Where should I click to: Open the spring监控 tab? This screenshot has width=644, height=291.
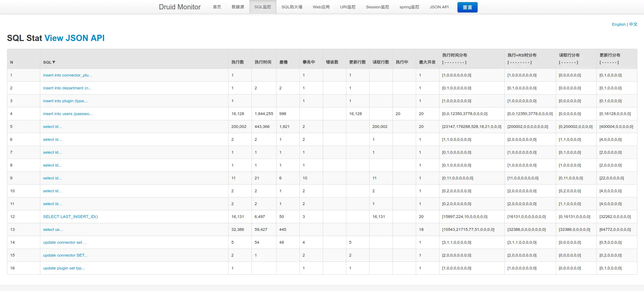coord(409,7)
